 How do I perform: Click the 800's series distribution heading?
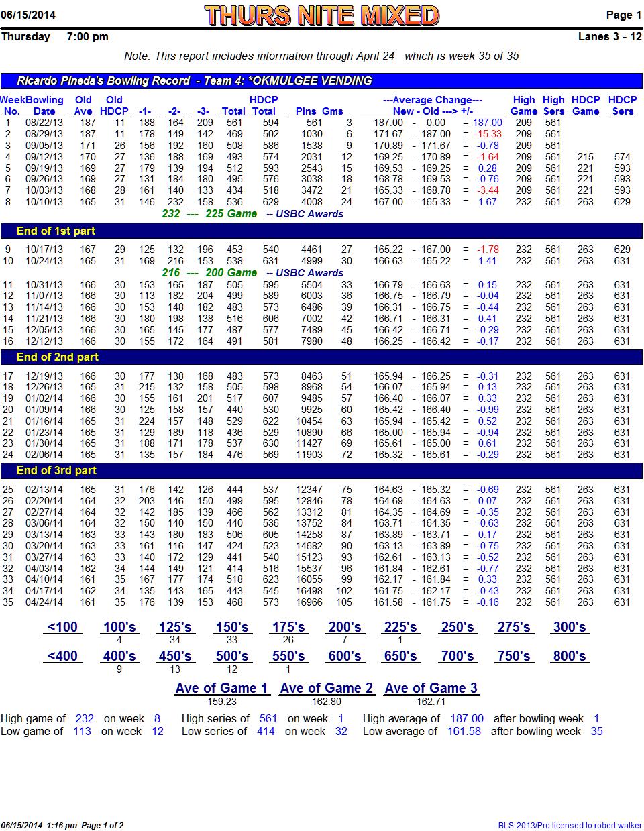[x=570, y=657]
